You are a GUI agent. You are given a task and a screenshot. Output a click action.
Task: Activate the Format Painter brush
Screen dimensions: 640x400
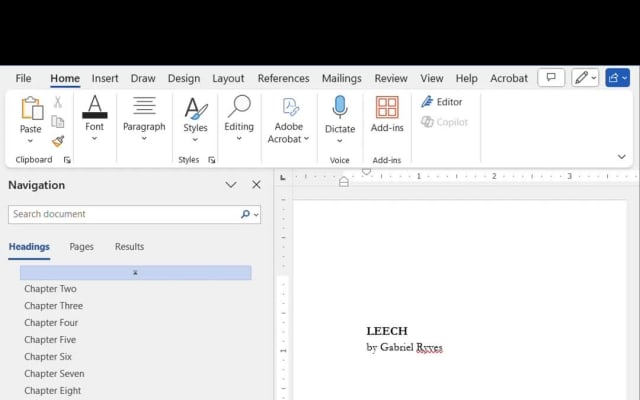[x=58, y=141]
